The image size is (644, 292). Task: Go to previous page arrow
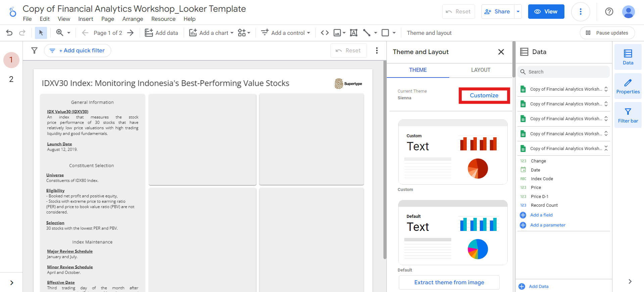(85, 33)
